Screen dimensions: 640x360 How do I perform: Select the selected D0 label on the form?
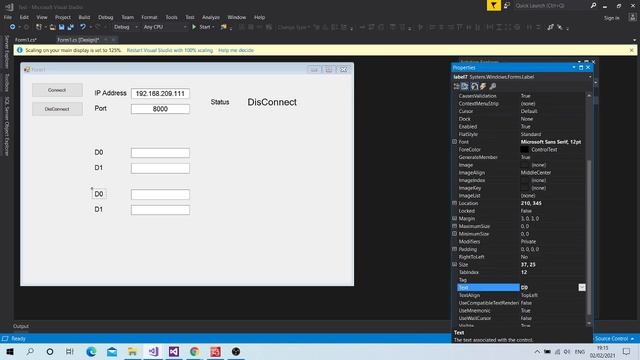tap(99, 194)
